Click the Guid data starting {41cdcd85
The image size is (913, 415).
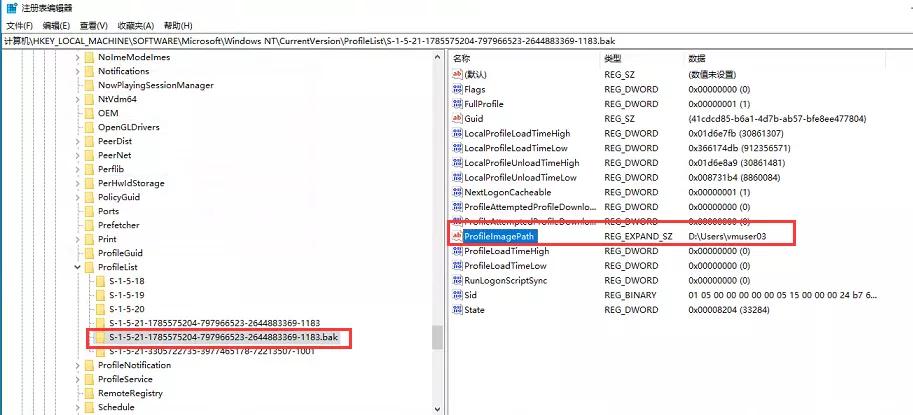pyautogui.click(x=777, y=119)
